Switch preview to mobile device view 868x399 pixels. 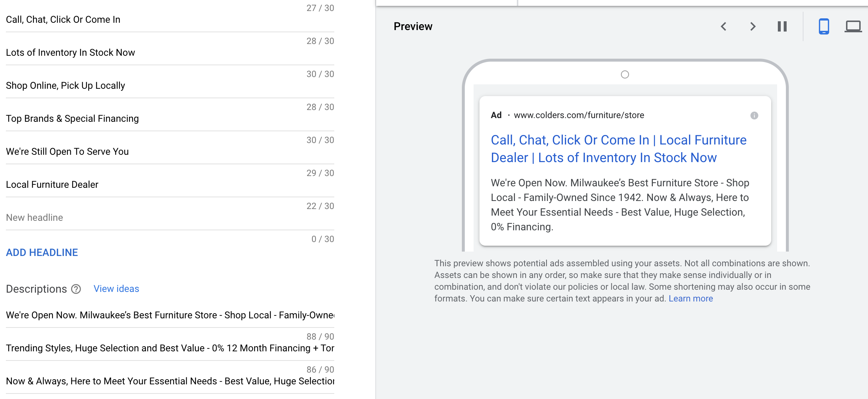[824, 26]
